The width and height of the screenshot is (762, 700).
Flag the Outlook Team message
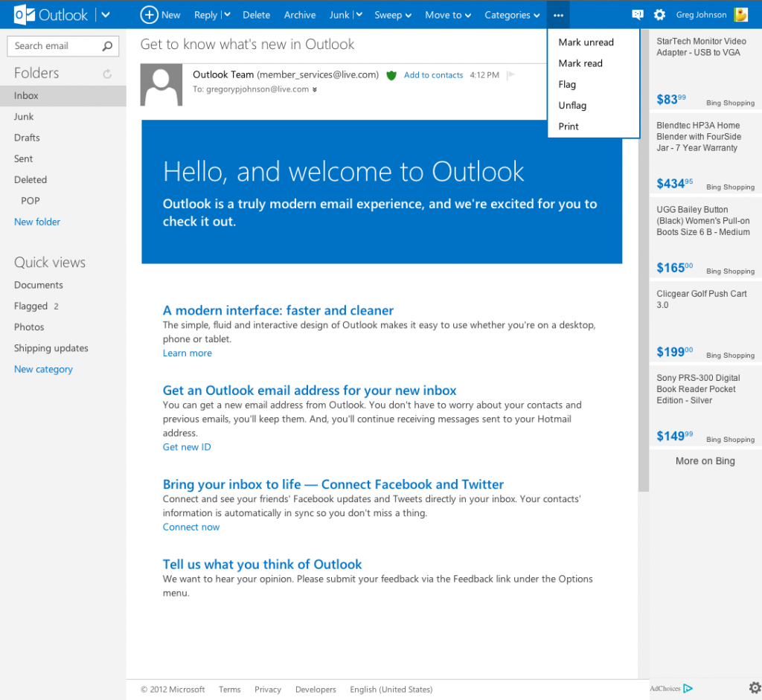point(509,74)
